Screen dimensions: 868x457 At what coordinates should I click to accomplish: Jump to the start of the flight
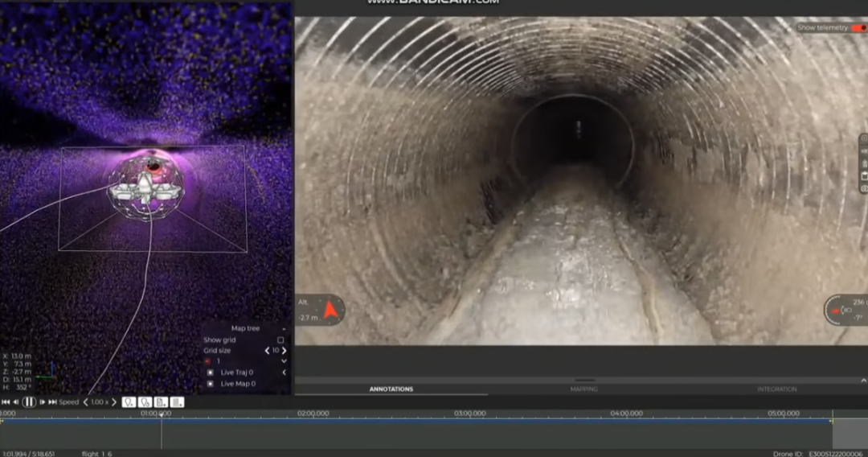[x=6, y=401]
